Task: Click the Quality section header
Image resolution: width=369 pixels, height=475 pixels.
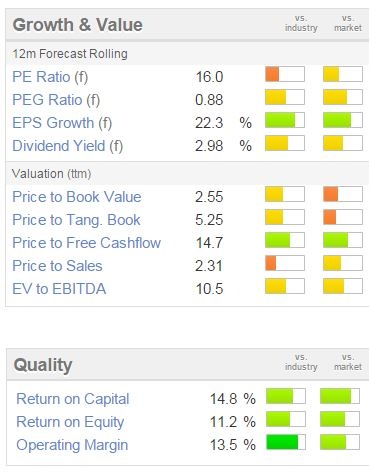Action: [x=43, y=365]
